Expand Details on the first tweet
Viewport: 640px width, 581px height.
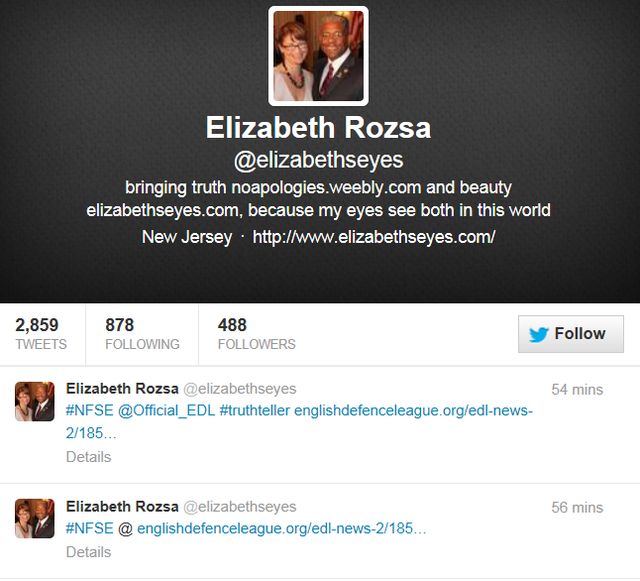click(89, 457)
